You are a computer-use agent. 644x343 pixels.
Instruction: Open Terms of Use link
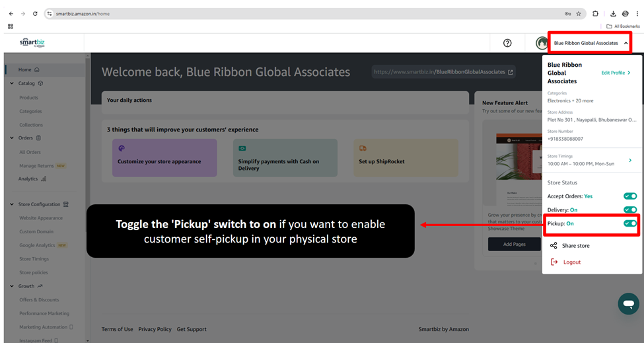coord(117,329)
